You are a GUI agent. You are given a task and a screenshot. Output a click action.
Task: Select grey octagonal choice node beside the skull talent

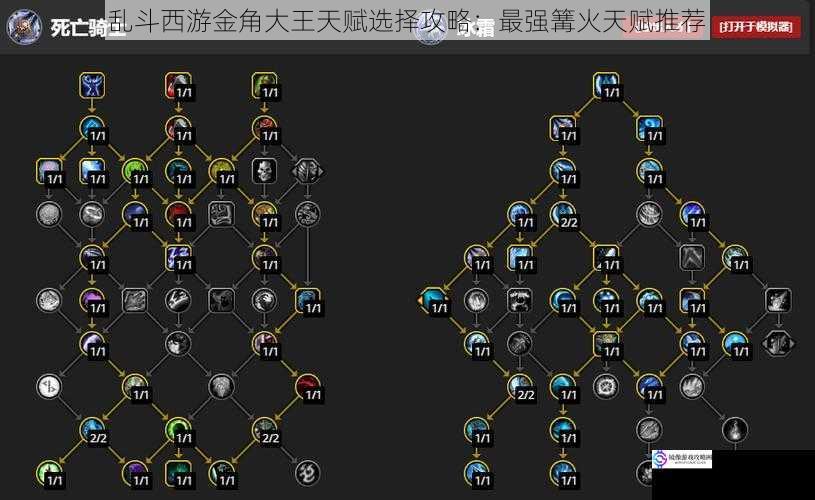(308, 171)
